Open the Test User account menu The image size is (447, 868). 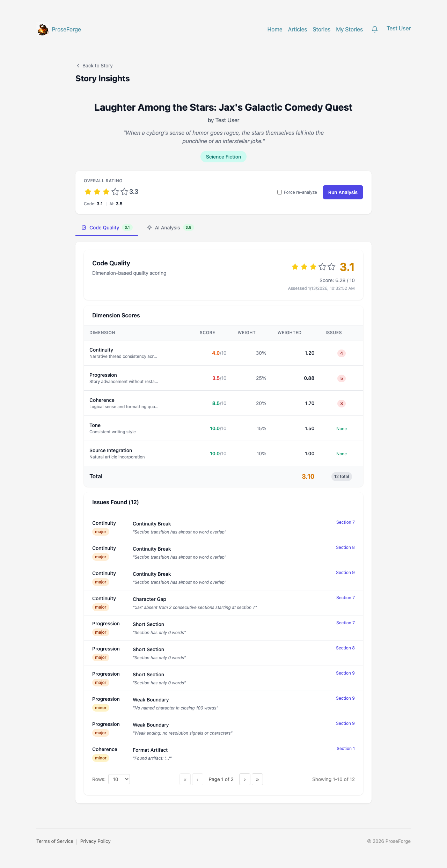[398, 29]
